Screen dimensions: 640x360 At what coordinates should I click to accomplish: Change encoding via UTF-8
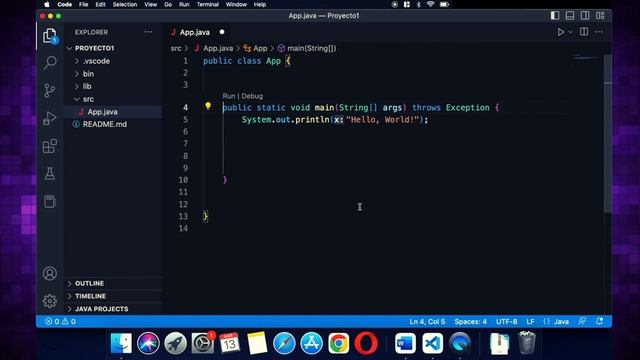click(x=507, y=321)
